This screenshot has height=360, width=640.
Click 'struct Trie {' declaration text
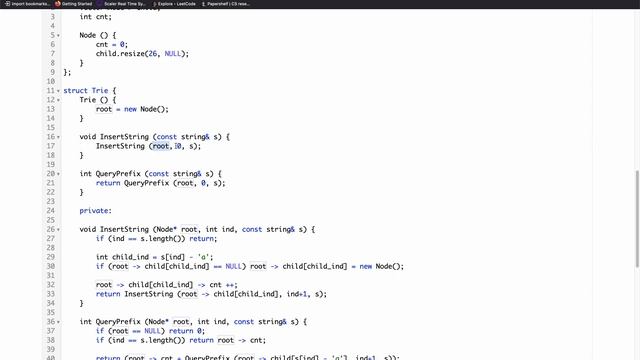tap(90, 91)
